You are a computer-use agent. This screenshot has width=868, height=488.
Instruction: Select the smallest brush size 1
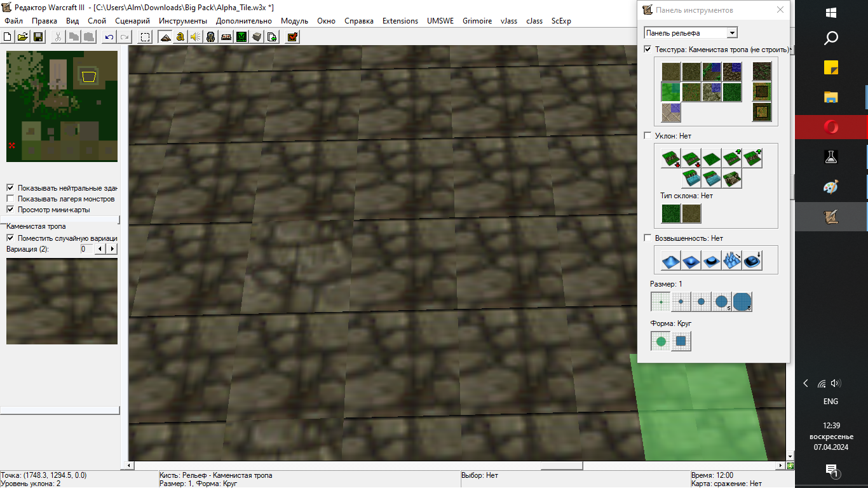tap(661, 302)
